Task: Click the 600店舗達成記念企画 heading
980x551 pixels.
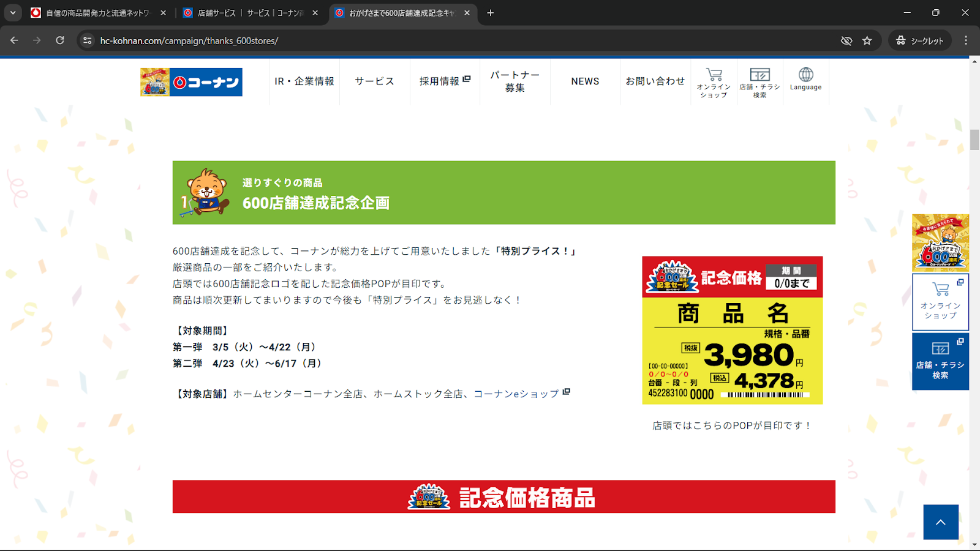Action: [316, 203]
